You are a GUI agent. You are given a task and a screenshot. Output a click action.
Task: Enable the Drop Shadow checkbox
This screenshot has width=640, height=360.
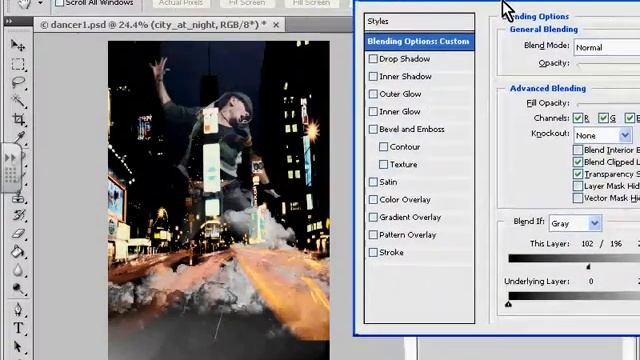[x=373, y=59]
